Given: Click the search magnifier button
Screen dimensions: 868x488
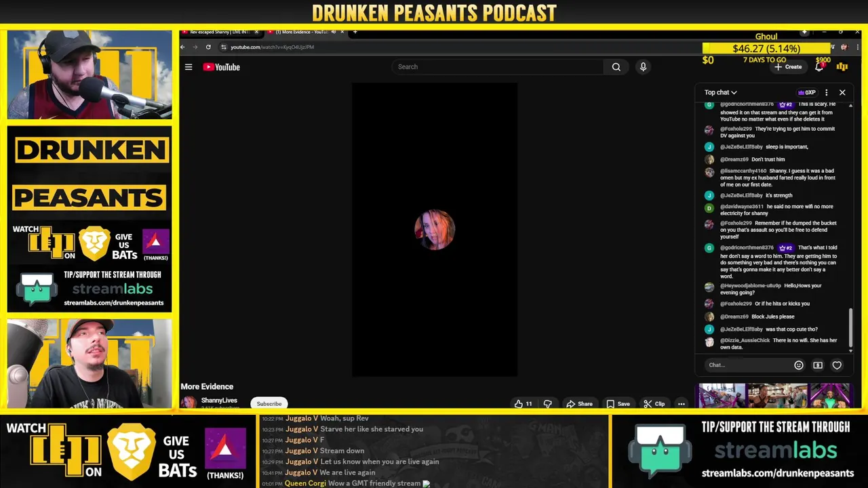Looking at the screenshot, I should (616, 67).
